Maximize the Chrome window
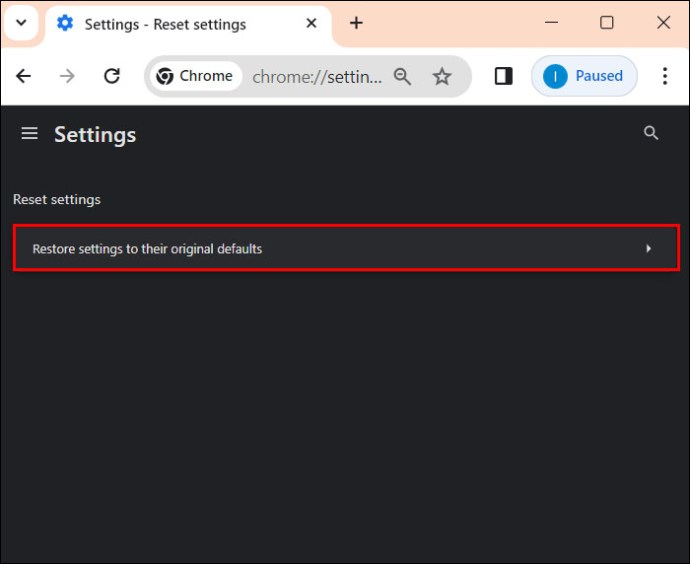This screenshot has width=690, height=564. point(606,23)
